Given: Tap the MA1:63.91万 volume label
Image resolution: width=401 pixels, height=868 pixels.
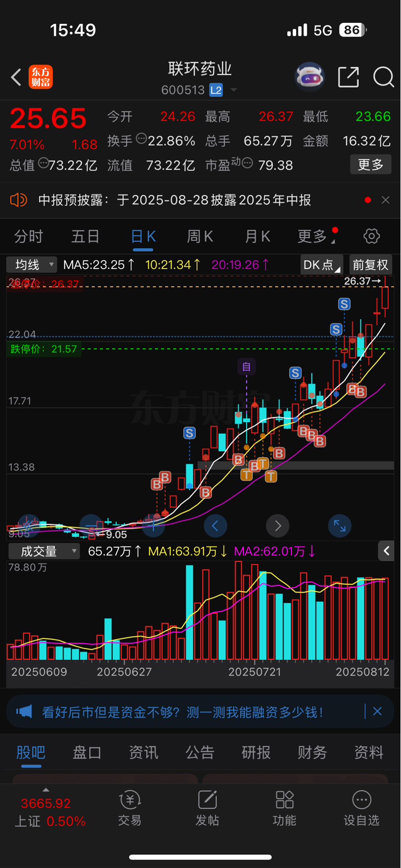Looking at the screenshot, I should point(188,551).
